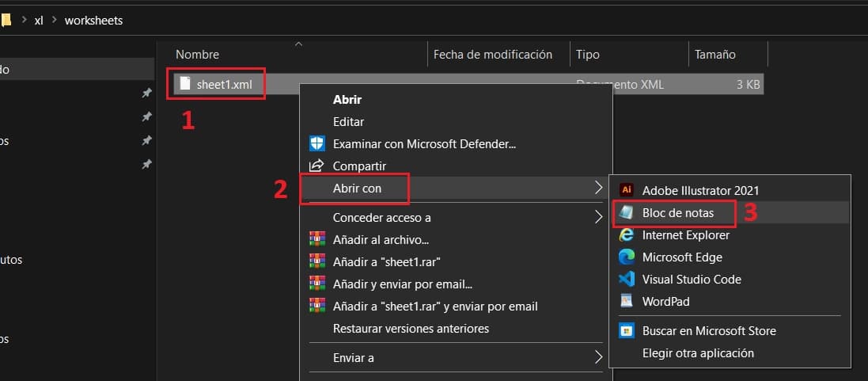Sort by Tamaño column header

point(714,55)
